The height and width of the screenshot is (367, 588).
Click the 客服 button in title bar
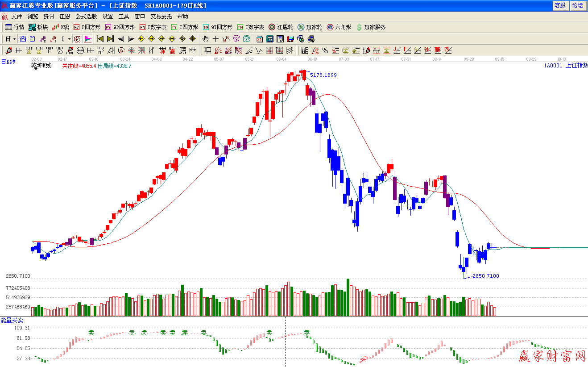click(560, 5)
